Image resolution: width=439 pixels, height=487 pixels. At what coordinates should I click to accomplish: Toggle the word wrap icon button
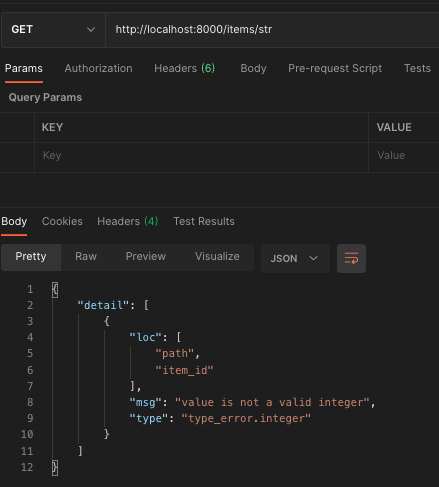click(351, 258)
